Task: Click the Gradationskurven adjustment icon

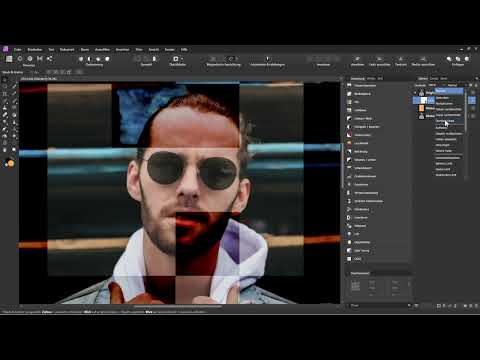Action: pos(349,176)
